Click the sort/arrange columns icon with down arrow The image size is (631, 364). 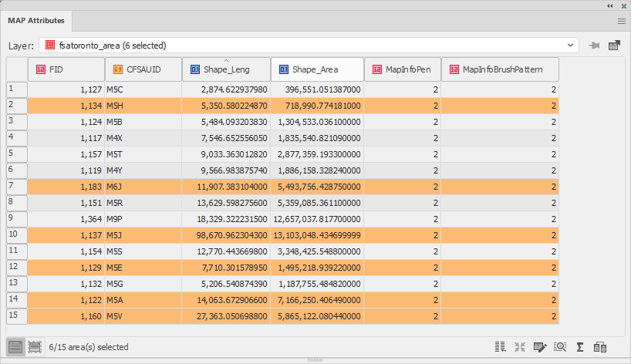(x=500, y=347)
